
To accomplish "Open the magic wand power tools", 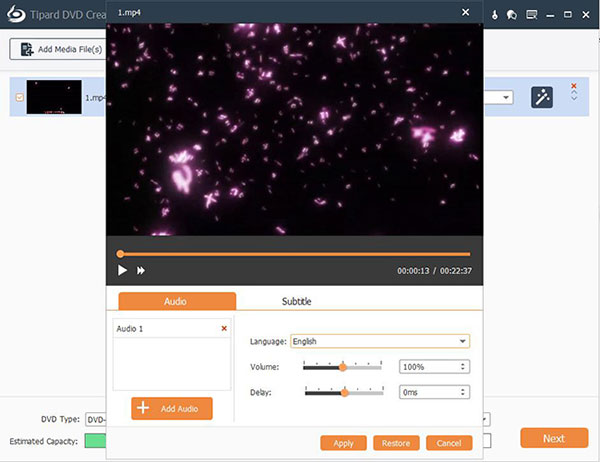I will tap(542, 97).
